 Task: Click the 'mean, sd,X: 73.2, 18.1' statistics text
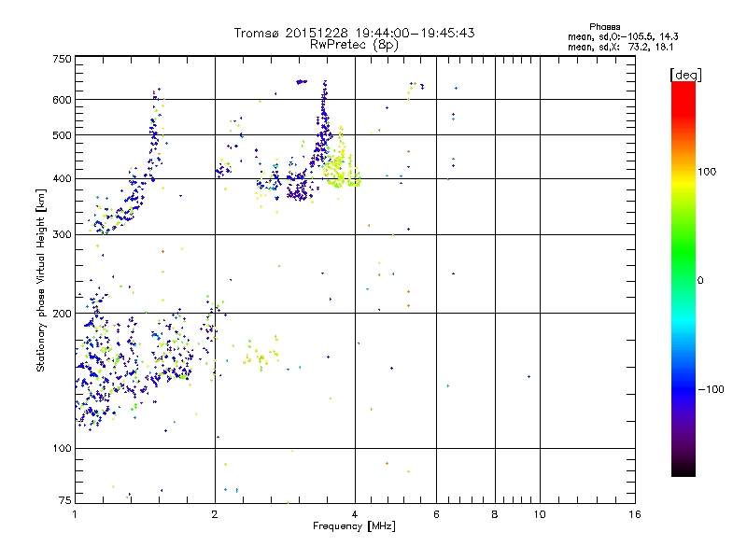[620, 48]
